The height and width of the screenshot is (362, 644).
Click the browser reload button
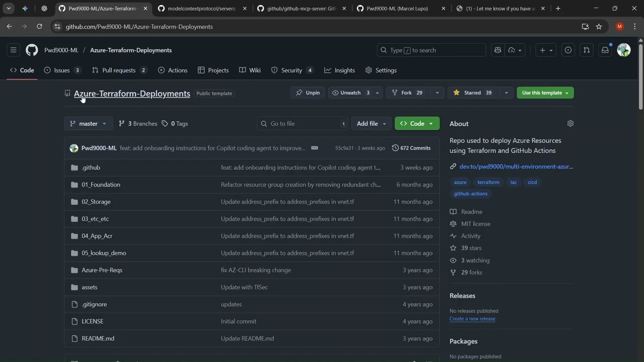point(39,27)
